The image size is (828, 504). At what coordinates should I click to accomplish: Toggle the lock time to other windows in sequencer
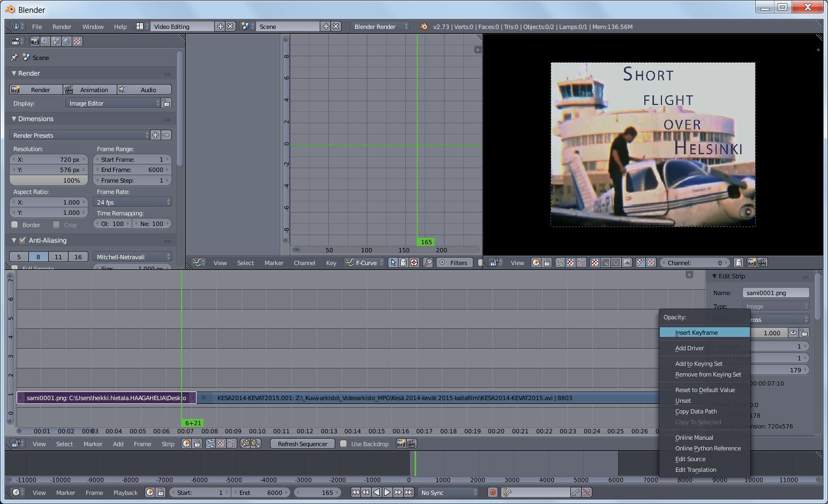(197, 443)
